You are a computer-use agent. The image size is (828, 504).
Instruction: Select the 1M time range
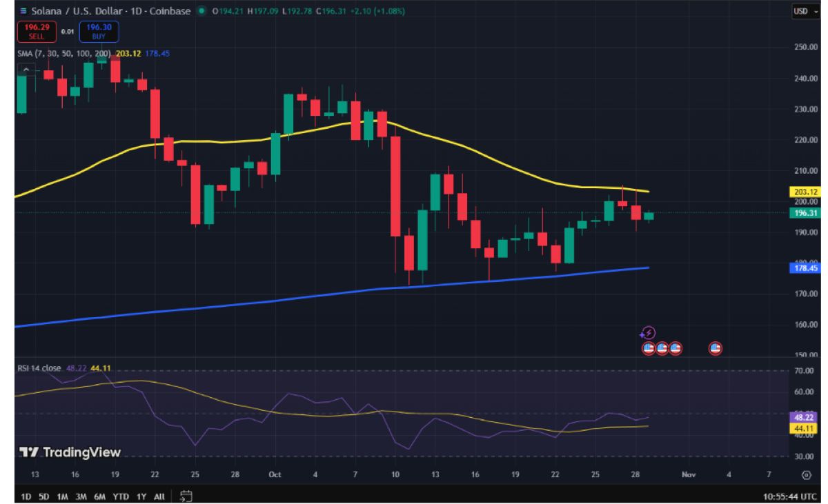(x=63, y=496)
